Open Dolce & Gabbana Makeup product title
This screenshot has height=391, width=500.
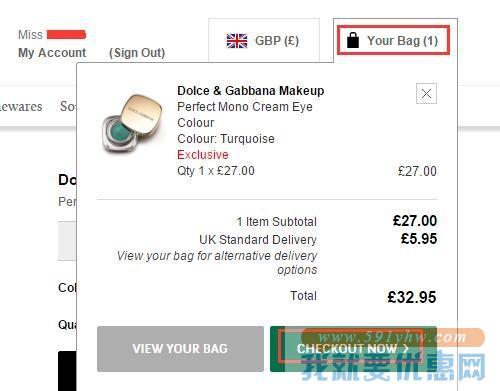point(251,91)
